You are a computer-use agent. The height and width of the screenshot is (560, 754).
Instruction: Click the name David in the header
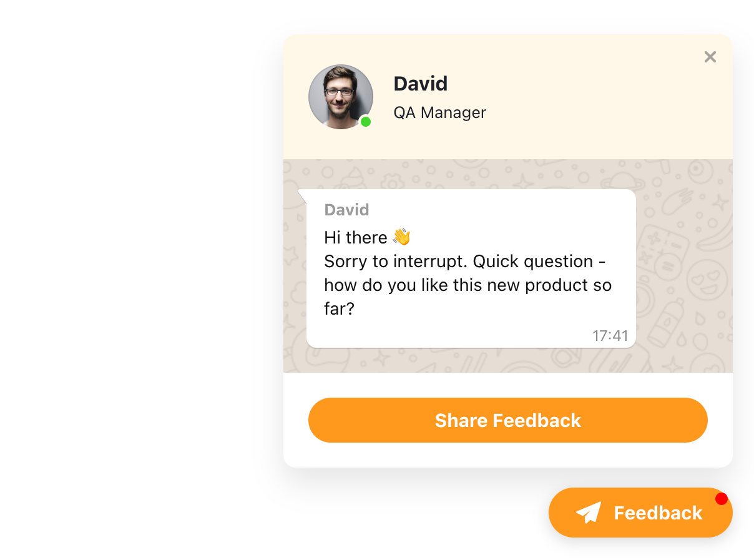pos(420,84)
